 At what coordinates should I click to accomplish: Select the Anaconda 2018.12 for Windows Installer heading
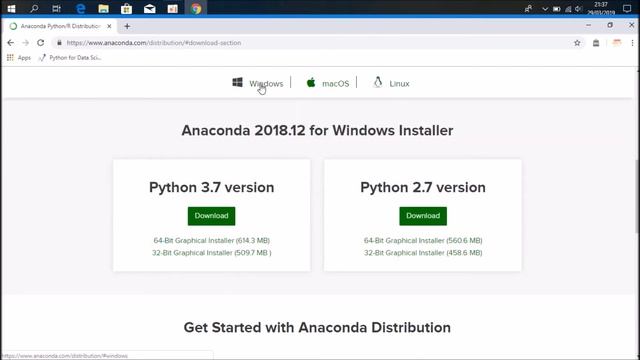pyautogui.click(x=317, y=131)
